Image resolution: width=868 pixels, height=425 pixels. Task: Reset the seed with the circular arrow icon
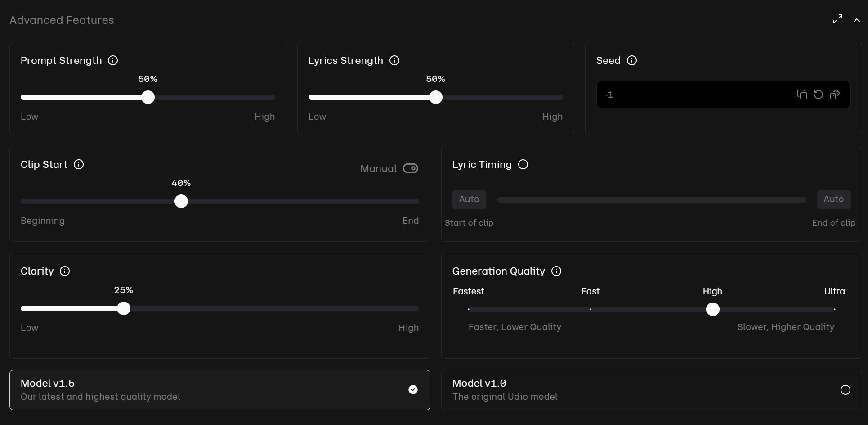[819, 95]
